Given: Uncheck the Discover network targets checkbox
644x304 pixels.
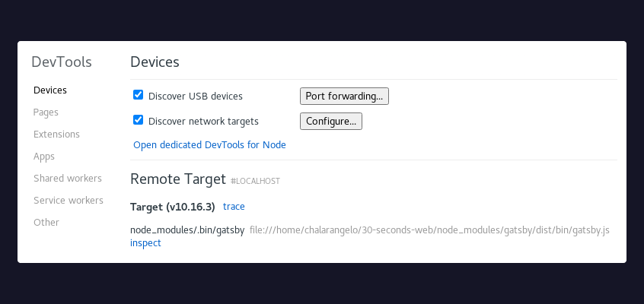Looking at the screenshot, I should tap(139, 119).
